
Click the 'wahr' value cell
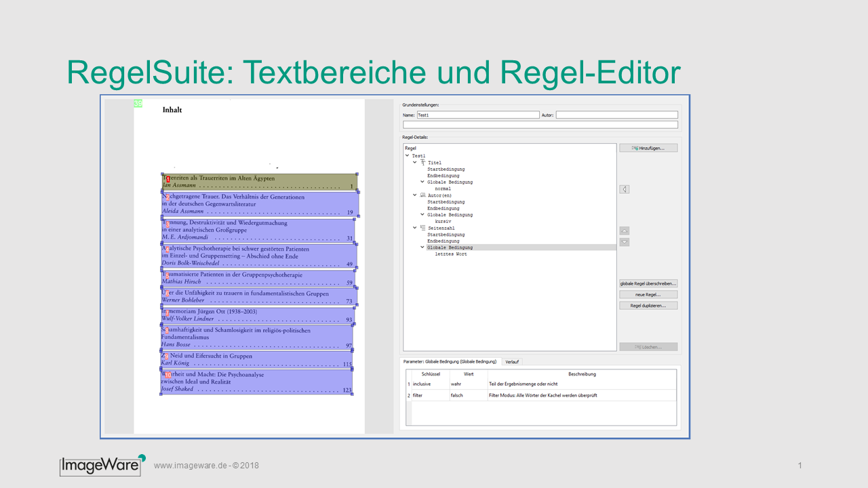469,384
